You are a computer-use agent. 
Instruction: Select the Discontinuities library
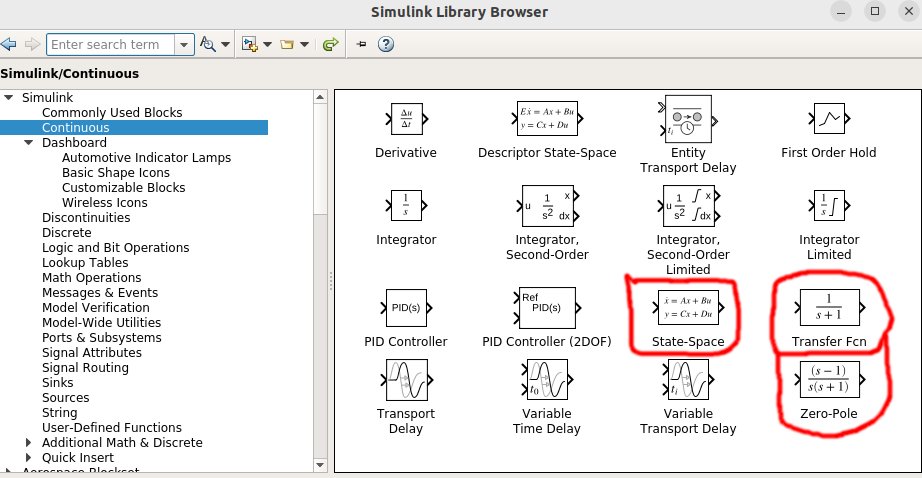point(86,218)
